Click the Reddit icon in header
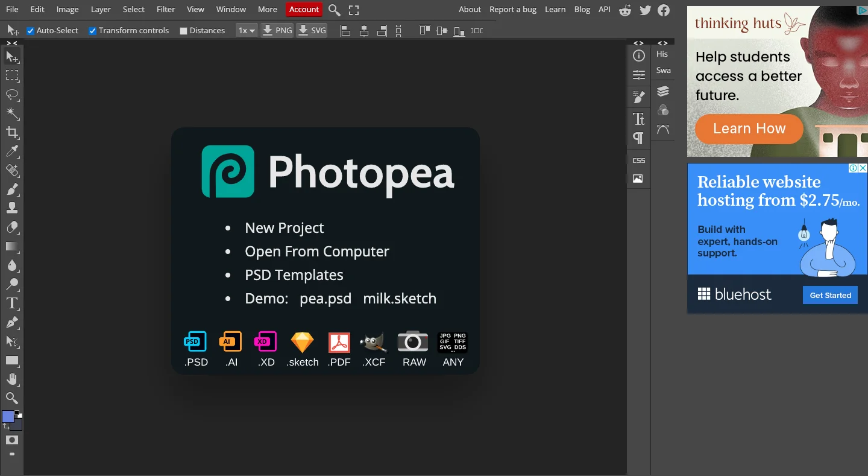 tap(626, 10)
